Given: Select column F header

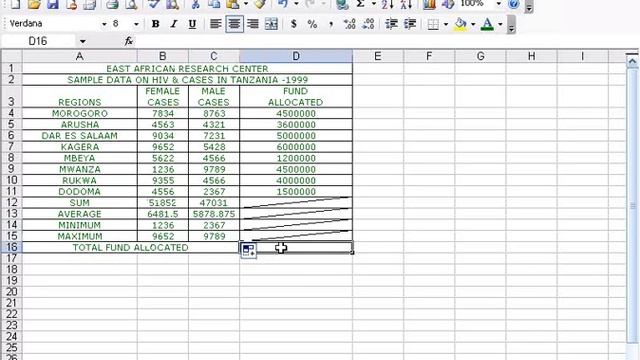Looking at the screenshot, I should coord(429,56).
